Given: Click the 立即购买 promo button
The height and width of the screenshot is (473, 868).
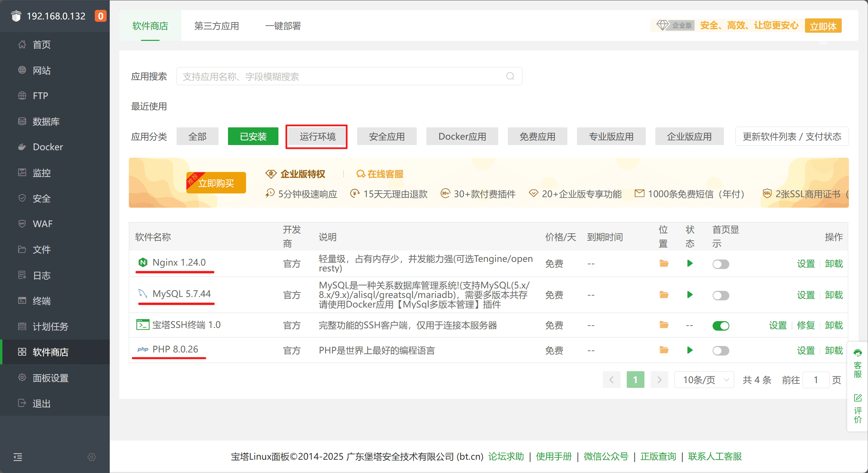Looking at the screenshot, I should pyautogui.click(x=216, y=183).
